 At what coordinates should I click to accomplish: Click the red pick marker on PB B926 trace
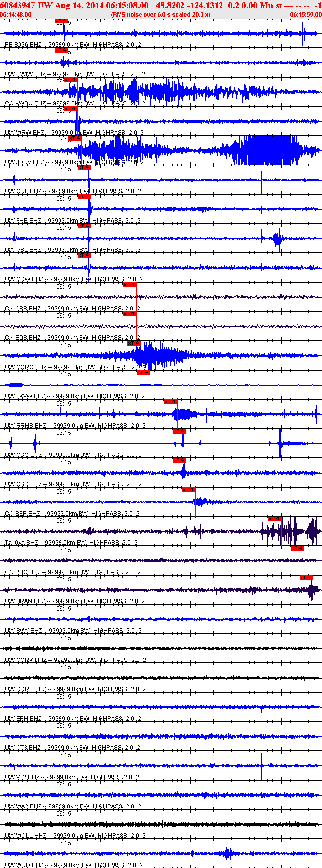click(61, 21)
